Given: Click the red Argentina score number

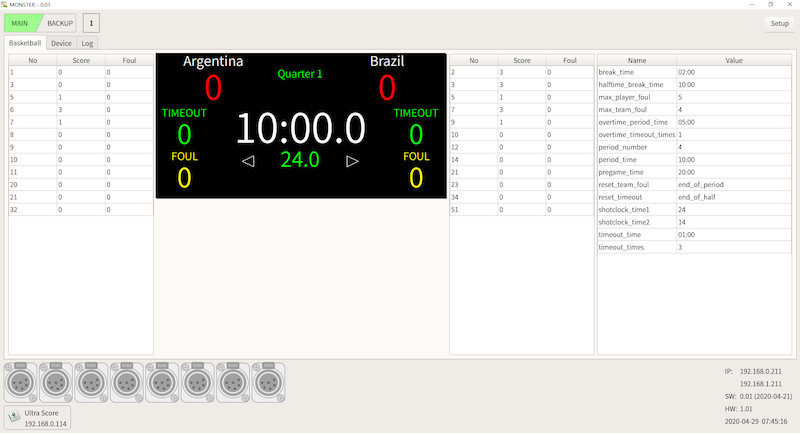Looking at the screenshot, I should click(x=212, y=88).
